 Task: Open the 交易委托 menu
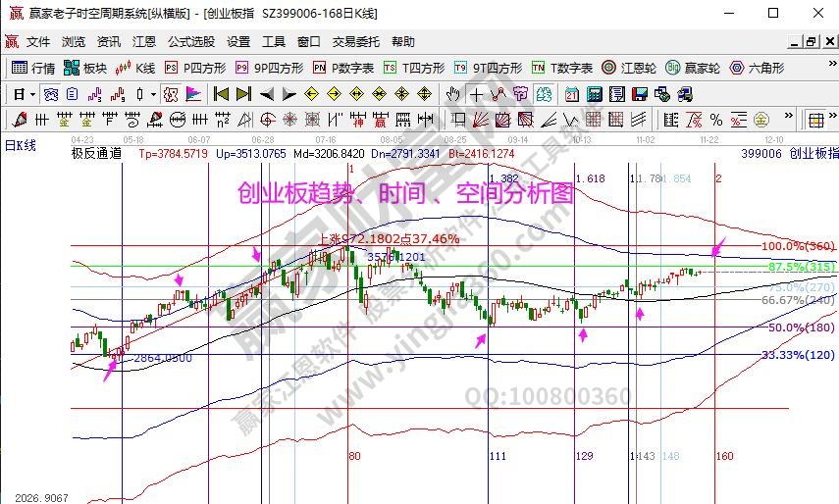coord(355,42)
